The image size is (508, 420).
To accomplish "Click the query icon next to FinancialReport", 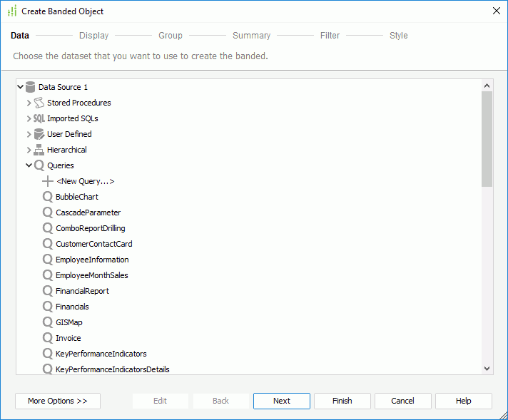I will 48,291.
